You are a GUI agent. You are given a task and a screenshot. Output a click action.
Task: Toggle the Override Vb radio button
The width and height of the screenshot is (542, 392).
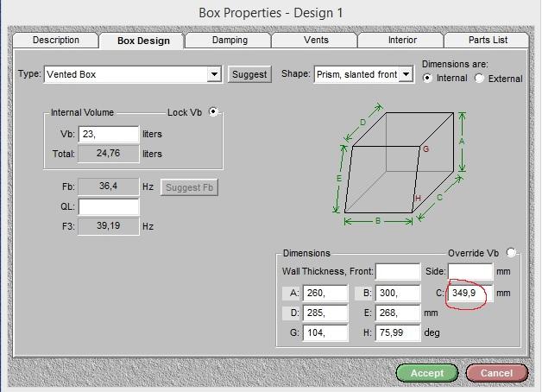pyautogui.click(x=512, y=253)
